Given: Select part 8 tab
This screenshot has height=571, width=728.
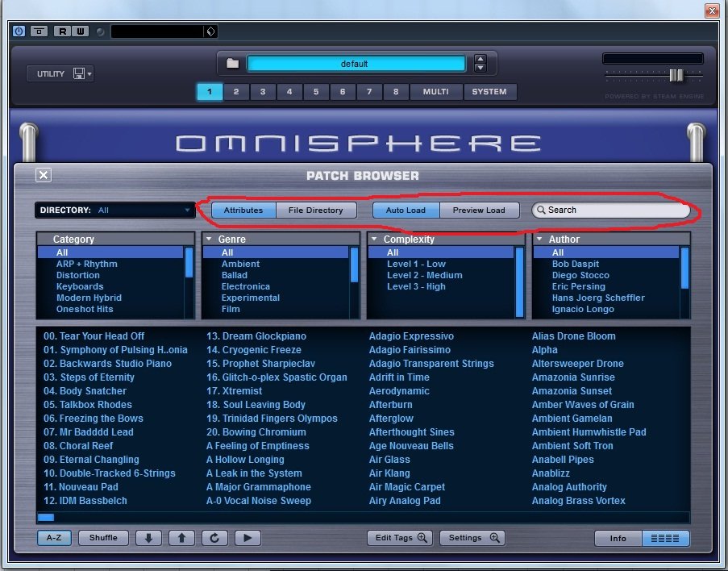Looking at the screenshot, I should coord(396,91).
